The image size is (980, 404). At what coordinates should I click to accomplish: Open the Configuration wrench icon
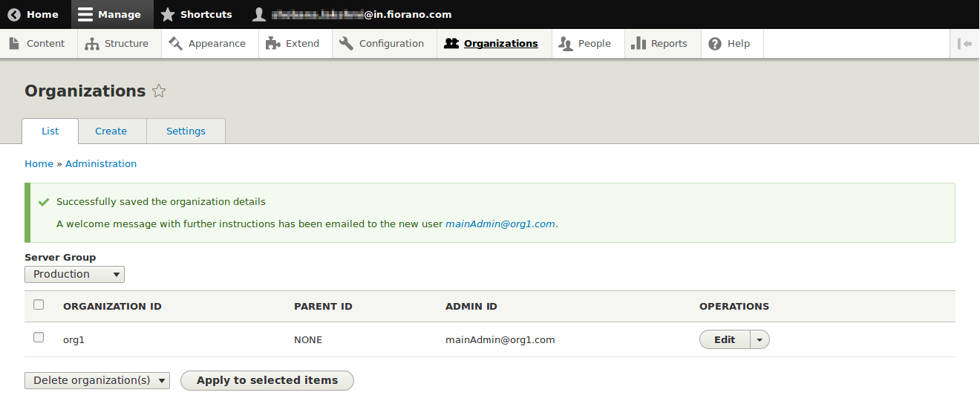tap(346, 44)
